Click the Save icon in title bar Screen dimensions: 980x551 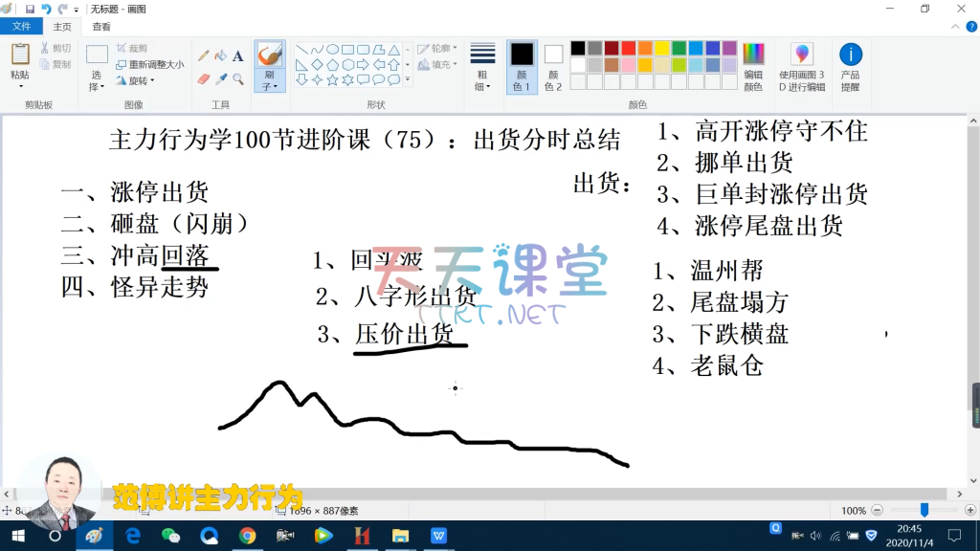click(x=31, y=9)
